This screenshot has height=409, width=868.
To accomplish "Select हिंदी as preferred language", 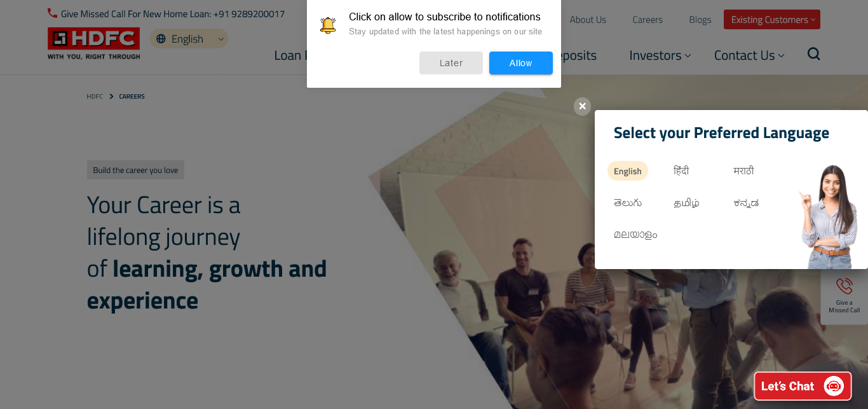I will pos(681,171).
